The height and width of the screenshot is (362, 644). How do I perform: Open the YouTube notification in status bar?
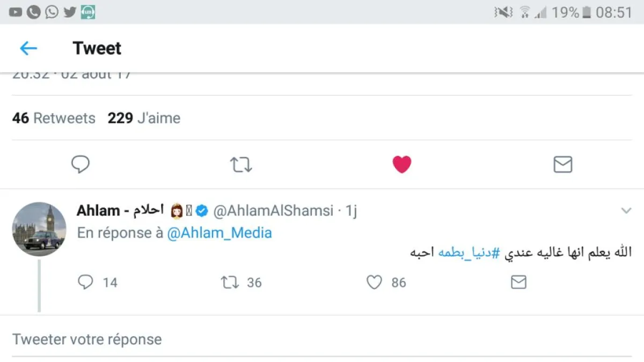click(x=16, y=12)
